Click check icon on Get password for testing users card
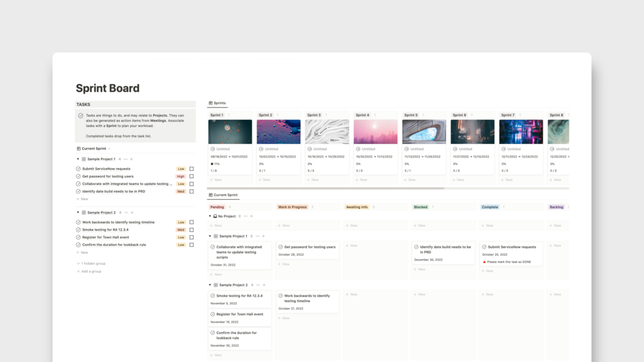 pos(281,247)
